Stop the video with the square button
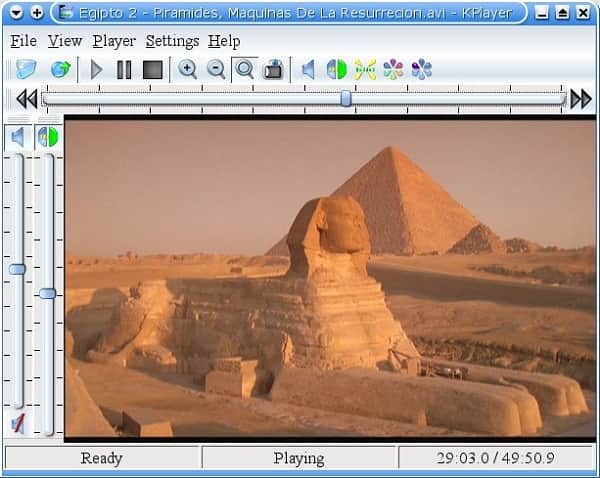Image resolution: width=600 pixels, height=478 pixels. click(x=152, y=70)
